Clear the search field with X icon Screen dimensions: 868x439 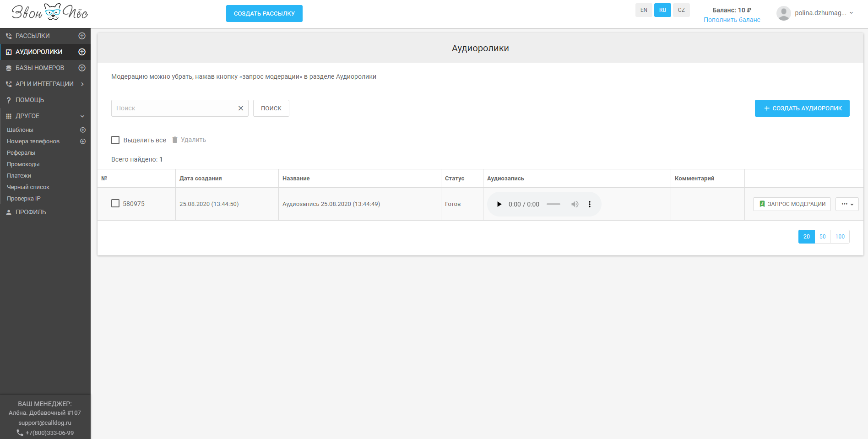tap(241, 108)
